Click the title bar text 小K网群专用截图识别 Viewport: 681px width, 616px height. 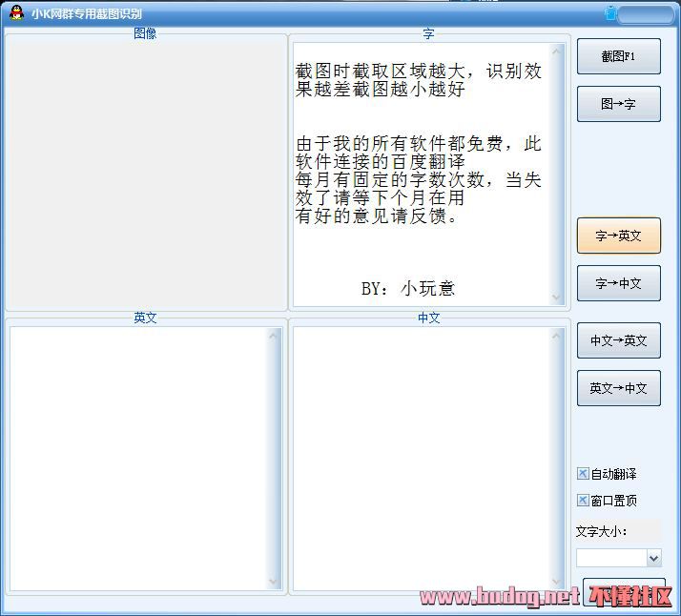click(x=87, y=14)
